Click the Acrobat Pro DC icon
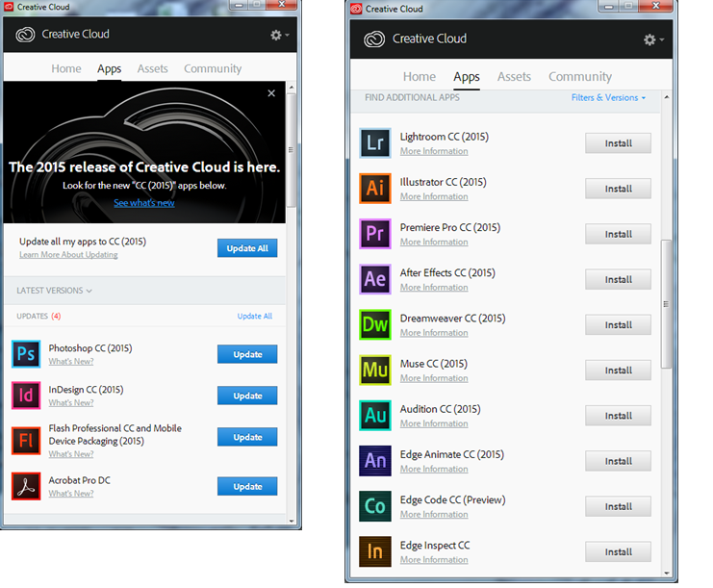 pyautogui.click(x=26, y=486)
